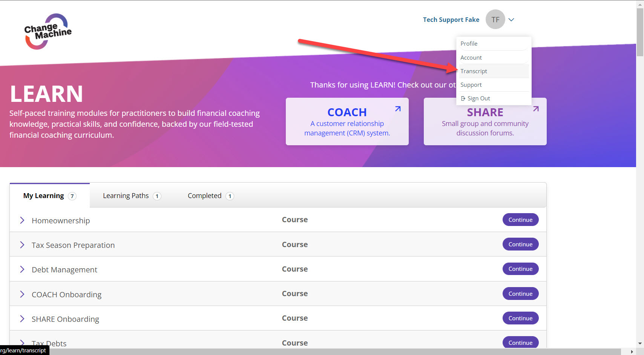Click the Course label in the Debt Management row
The width and height of the screenshot is (644, 355).
[295, 269]
